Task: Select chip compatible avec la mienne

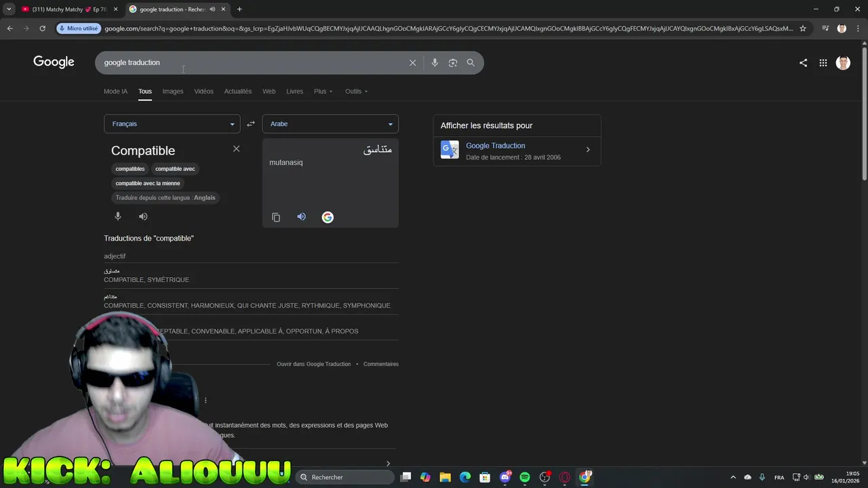Action: tap(148, 183)
